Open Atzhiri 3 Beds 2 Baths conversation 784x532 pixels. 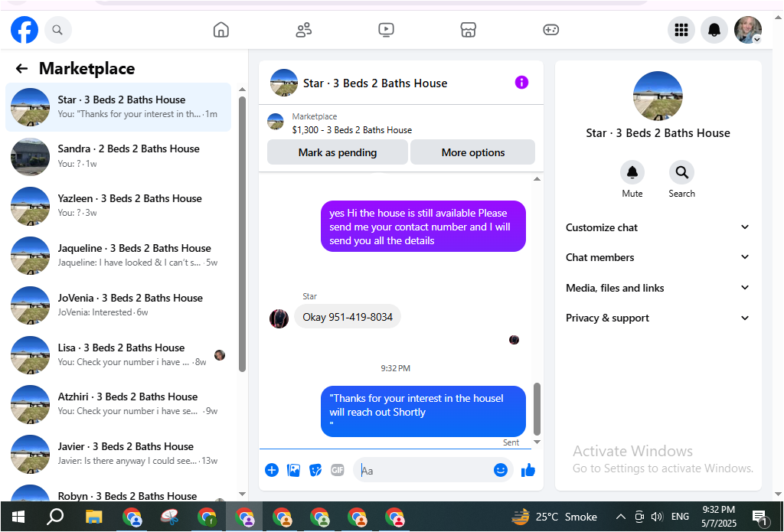click(119, 404)
